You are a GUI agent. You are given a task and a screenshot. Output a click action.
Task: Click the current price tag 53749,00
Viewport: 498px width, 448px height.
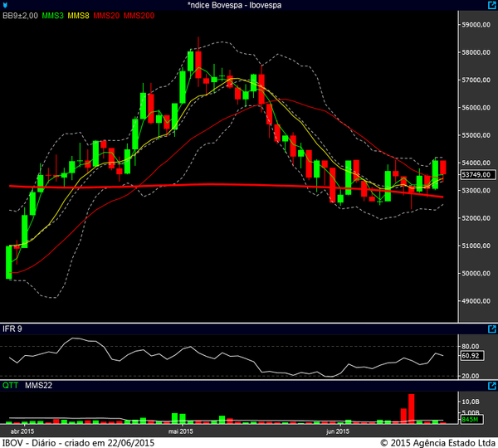coord(476,175)
